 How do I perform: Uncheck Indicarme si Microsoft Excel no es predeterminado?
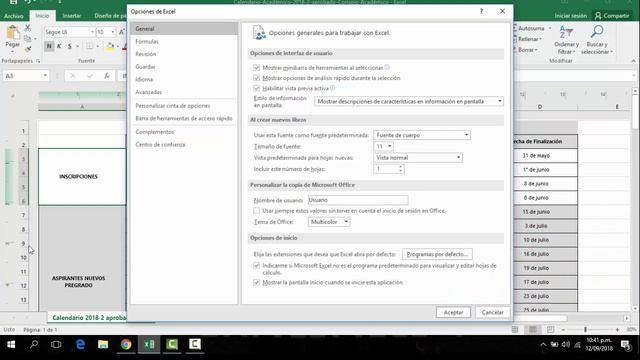click(256, 266)
